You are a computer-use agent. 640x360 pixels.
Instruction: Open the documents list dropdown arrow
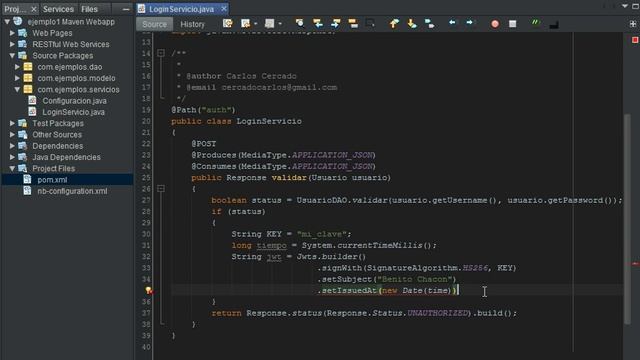(625, 6)
